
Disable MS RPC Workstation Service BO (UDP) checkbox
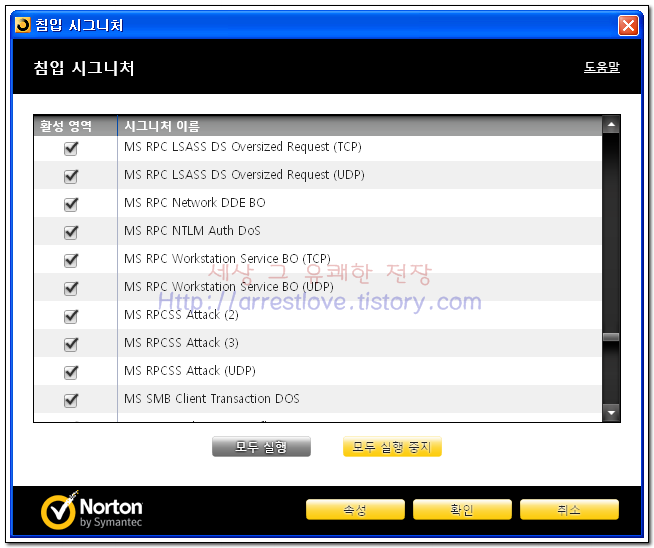pyautogui.click(x=71, y=288)
